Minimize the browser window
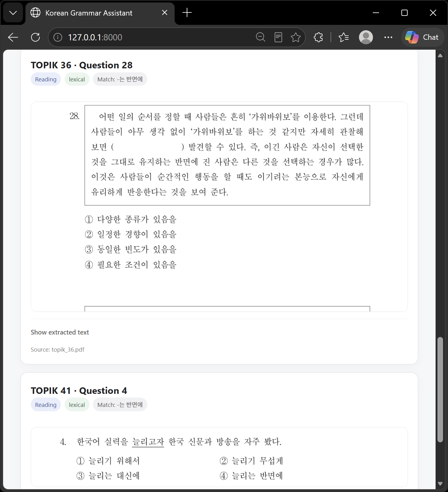Viewport: 448px width, 492px height. coord(376,13)
